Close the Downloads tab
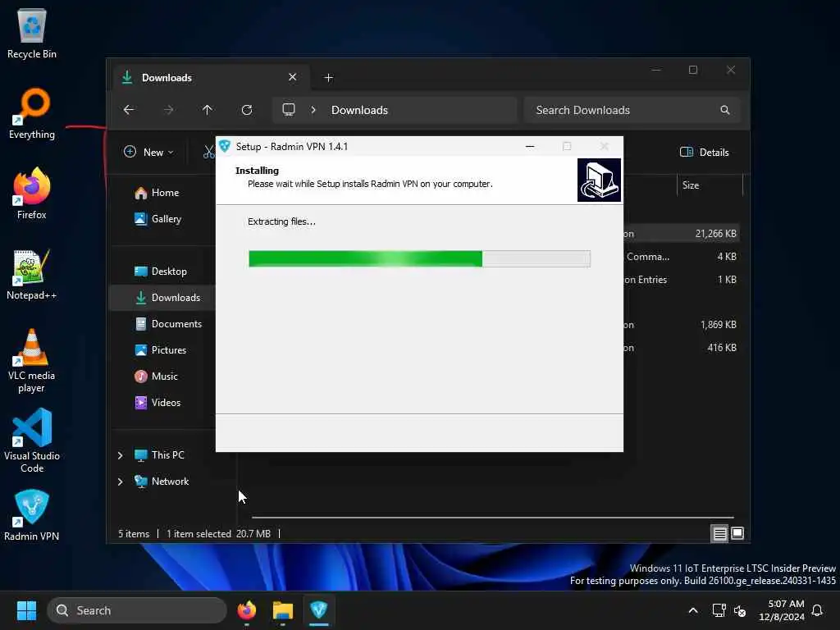This screenshot has height=630, width=840. (x=293, y=77)
